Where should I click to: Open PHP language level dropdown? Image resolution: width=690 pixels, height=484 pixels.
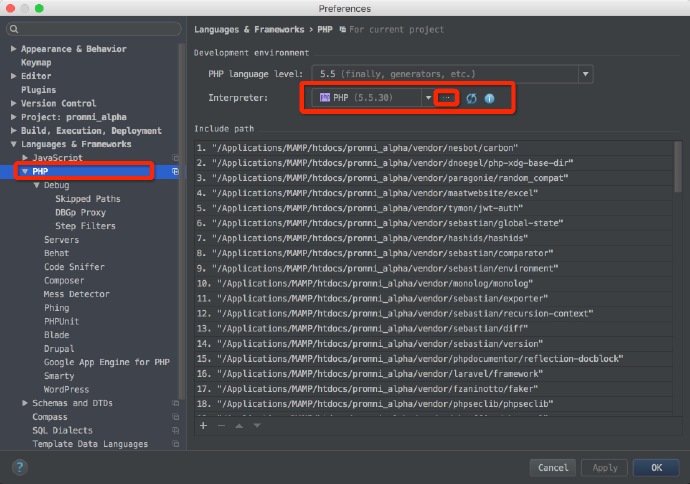585,74
